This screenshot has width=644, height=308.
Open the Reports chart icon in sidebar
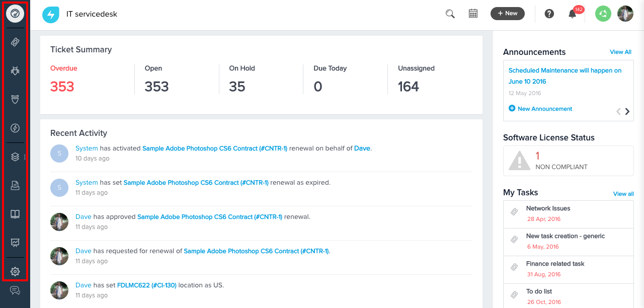(x=15, y=243)
